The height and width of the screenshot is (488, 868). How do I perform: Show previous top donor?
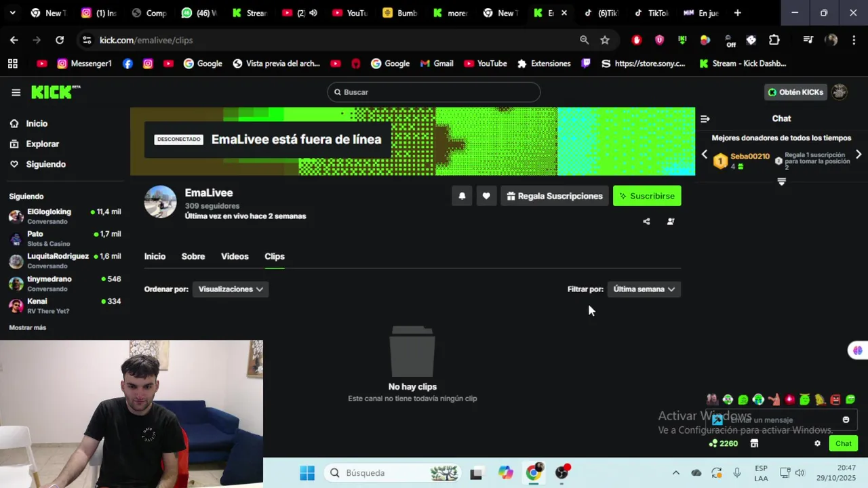point(704,155)
